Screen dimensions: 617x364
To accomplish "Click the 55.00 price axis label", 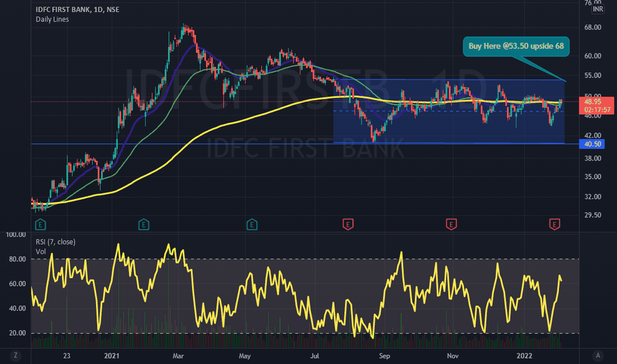I will tap(593, 75).
